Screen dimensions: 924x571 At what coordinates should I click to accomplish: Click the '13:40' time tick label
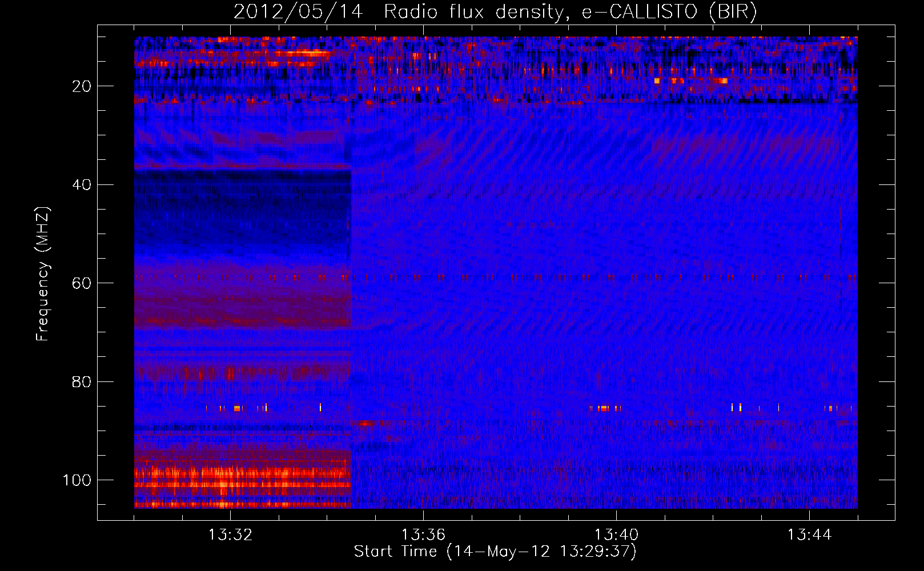[616, 535]
